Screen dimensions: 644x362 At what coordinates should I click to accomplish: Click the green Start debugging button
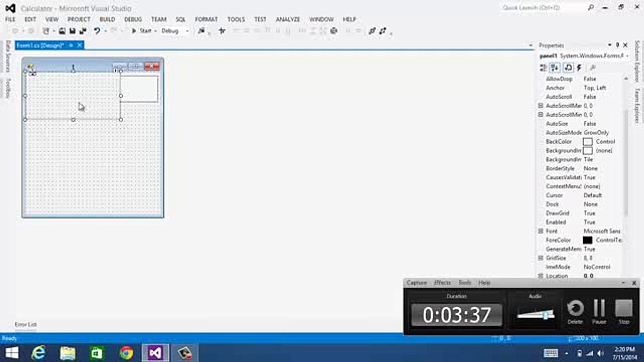pos(141,31)
